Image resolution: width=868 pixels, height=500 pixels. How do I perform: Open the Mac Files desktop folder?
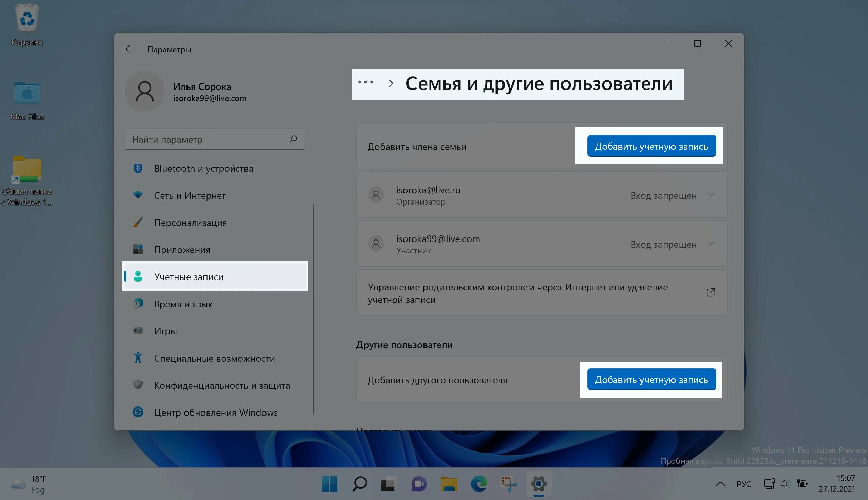27,100
